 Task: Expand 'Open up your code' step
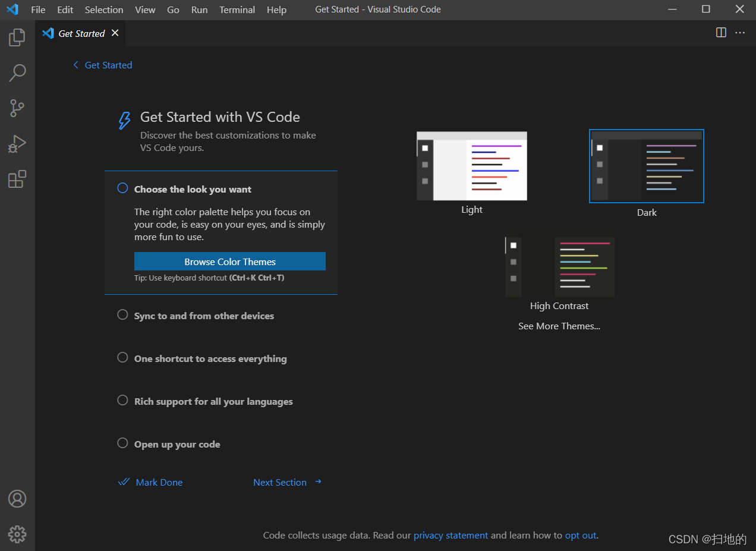click(177, 444)
